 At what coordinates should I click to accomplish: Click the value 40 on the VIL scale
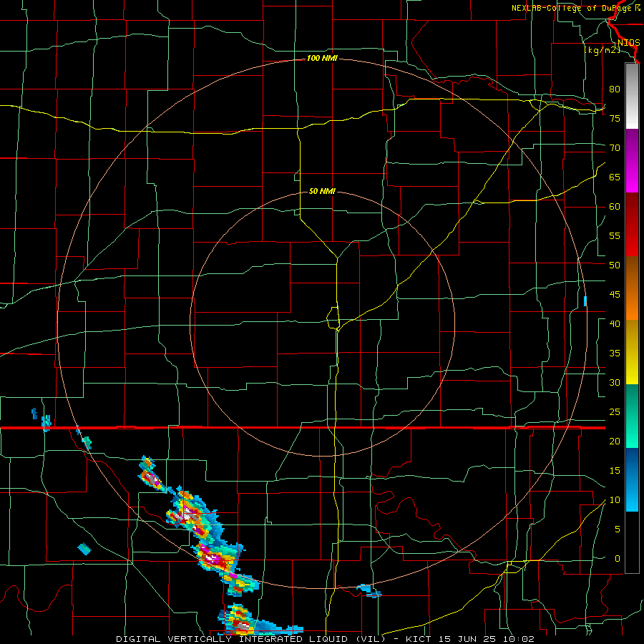coord(615,323)
